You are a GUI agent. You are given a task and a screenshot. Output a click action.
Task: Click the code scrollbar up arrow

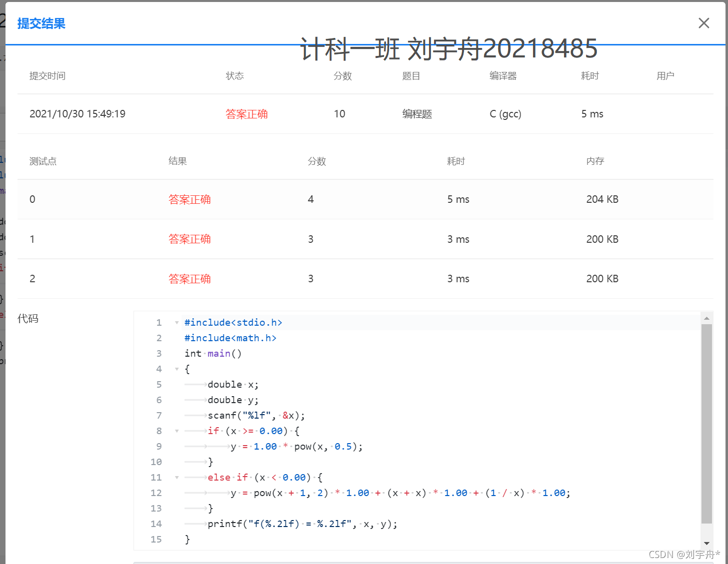706,318
